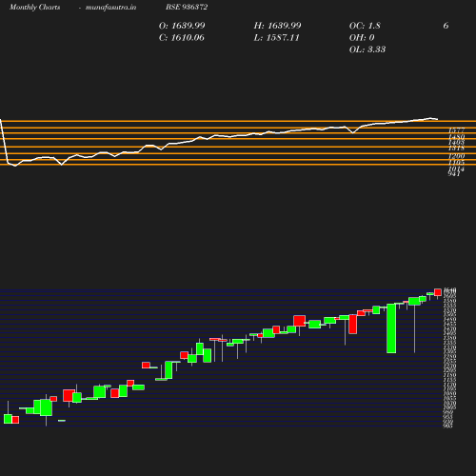Click the 1577 level label on line chart
The image size is (476, 476).
tap(456, 130)
